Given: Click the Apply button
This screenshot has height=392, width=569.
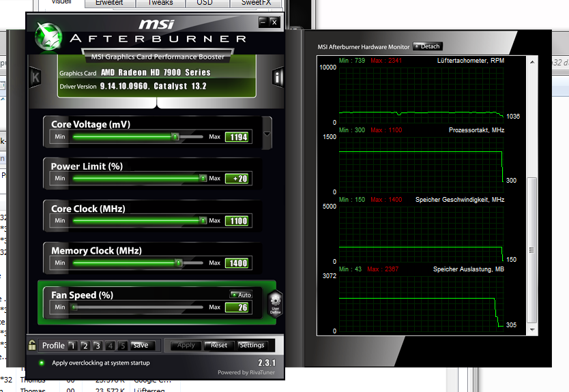Looking at the screenshot, I should (186, 345).
